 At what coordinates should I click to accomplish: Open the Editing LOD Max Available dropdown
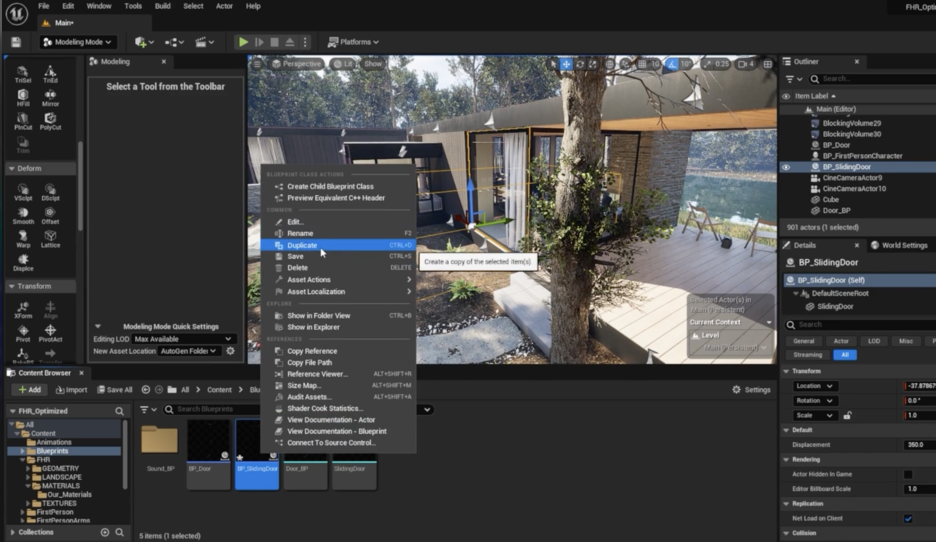183,339
